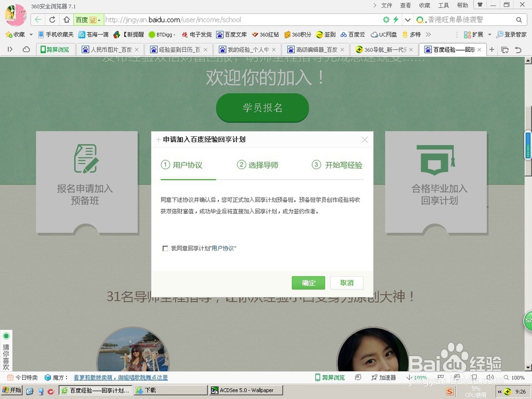The height and width of the screenshot is (399, 532).
Task: Open a new tab with the plus icon
Action: (x=492, y=49)
